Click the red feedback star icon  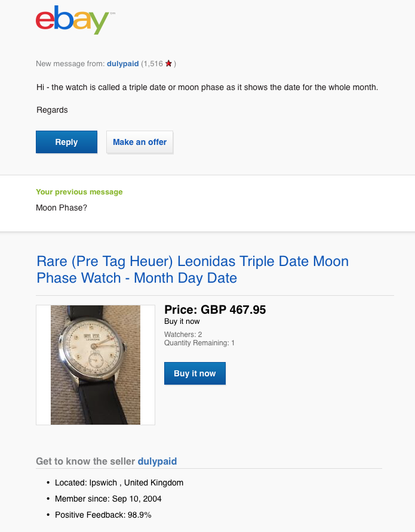point(168,63)
